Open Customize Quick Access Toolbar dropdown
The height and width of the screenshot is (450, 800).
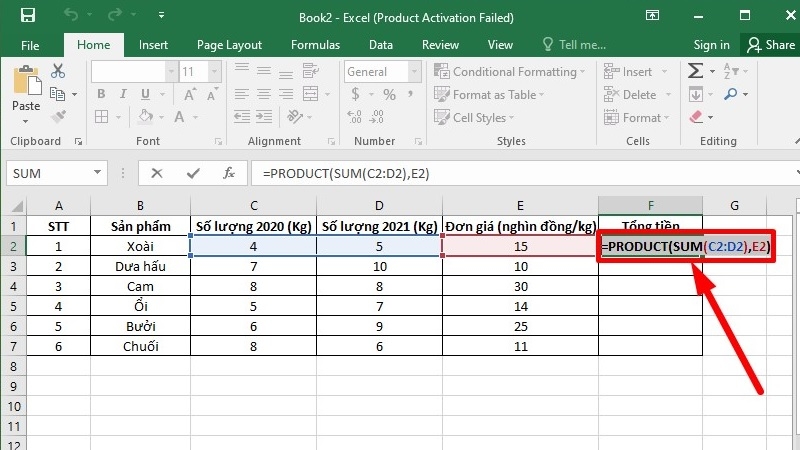(161, 15)
